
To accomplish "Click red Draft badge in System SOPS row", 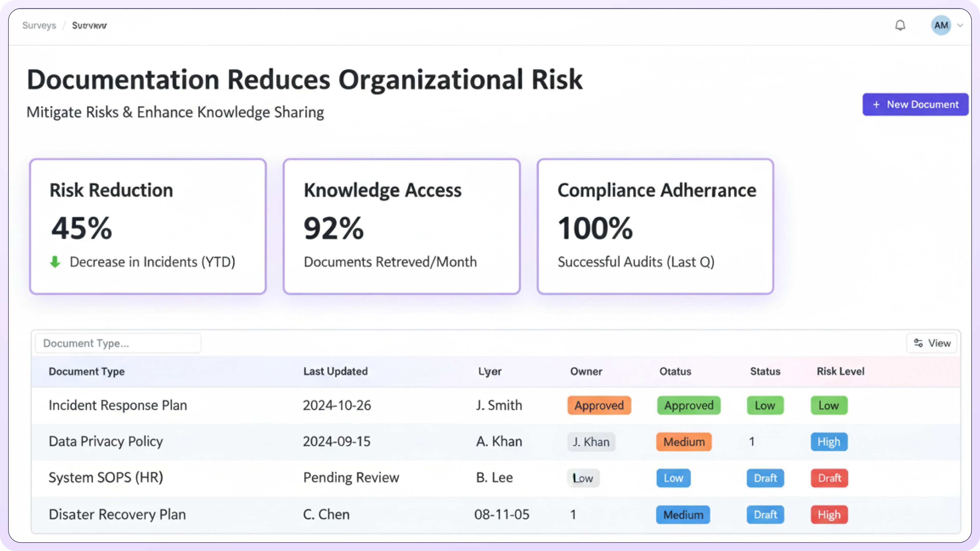I will click(x=829, y=478).
